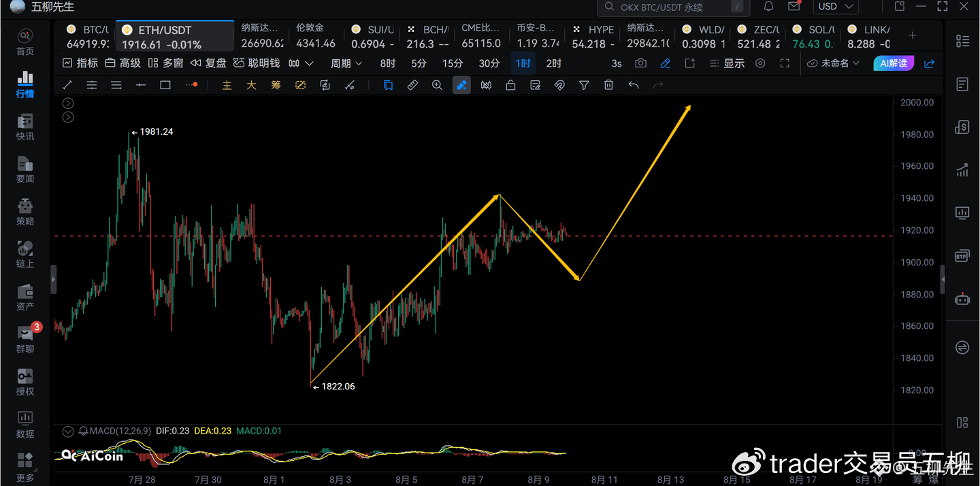Start 复盘 replay mode
The height and width of the screenshot is (486, 980).
[x=209, y=63]
